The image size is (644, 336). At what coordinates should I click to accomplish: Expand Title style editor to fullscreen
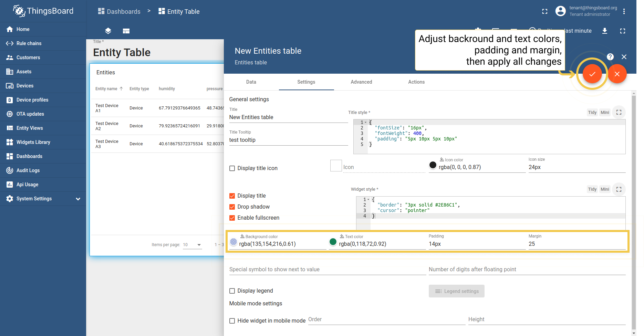click(x=619, y=112)
